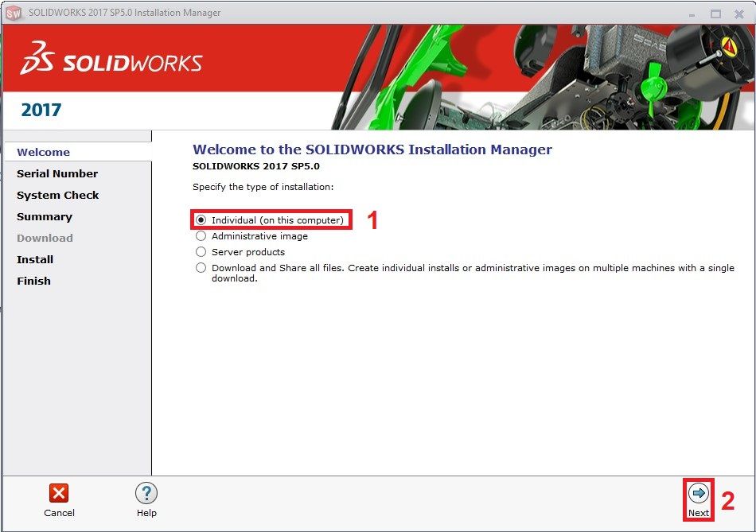This screenshot has height=532, width=756.
Task: Select Individual (on this computer) radio button
Action: (201, 220)
